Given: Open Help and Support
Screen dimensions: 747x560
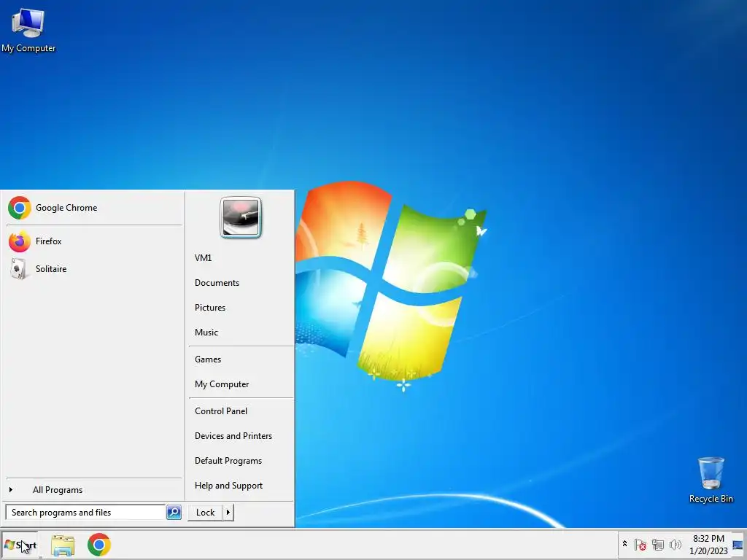Looking at the screenshot, I should [241, 485].
